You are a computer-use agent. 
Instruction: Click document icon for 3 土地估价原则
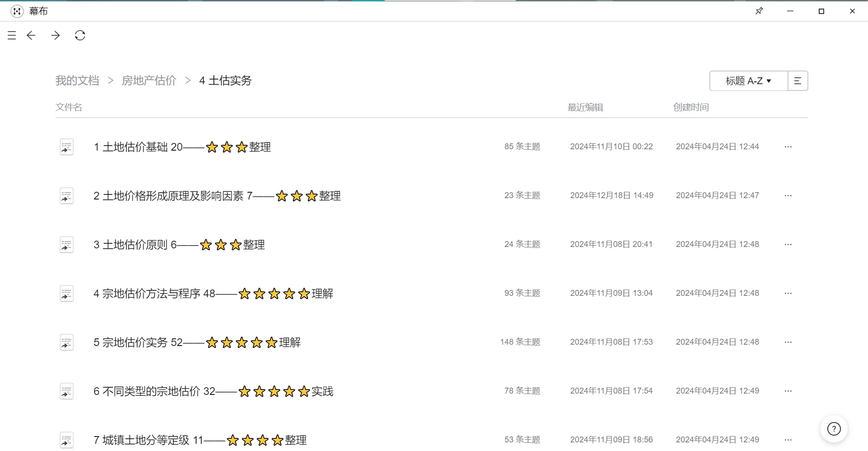pos(66,245)
